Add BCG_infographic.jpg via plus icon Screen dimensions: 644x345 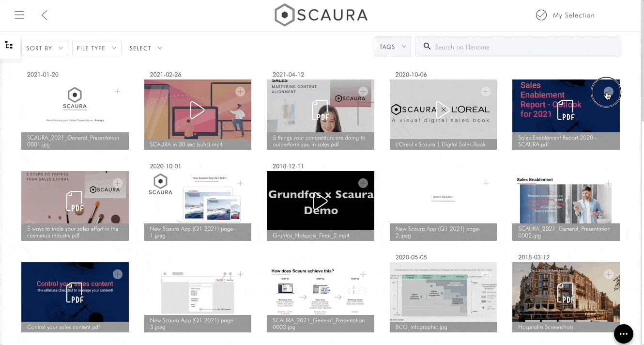486,274
